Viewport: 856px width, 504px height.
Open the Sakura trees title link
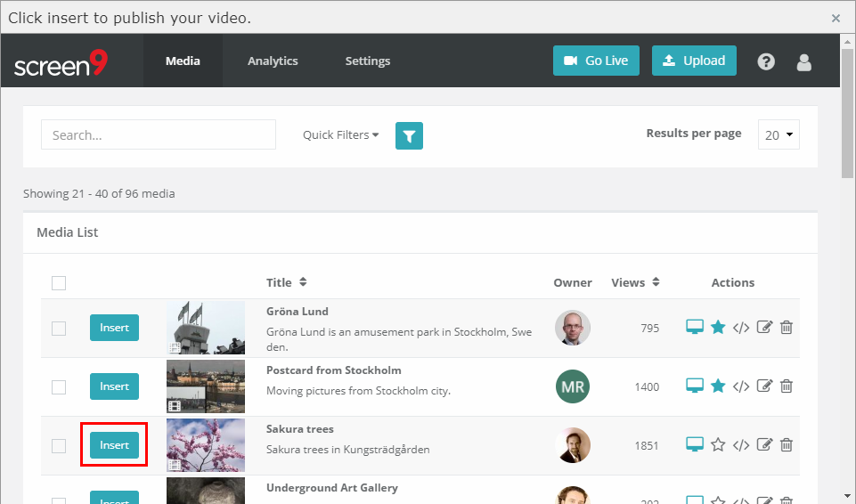(299, 429)
